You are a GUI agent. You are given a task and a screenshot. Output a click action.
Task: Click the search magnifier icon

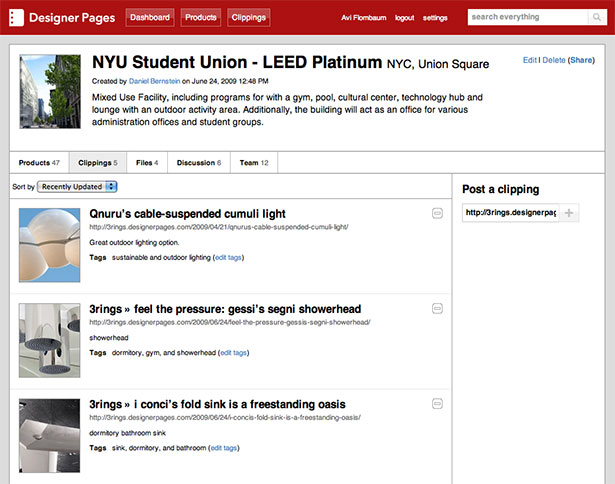tap(597, 17)
